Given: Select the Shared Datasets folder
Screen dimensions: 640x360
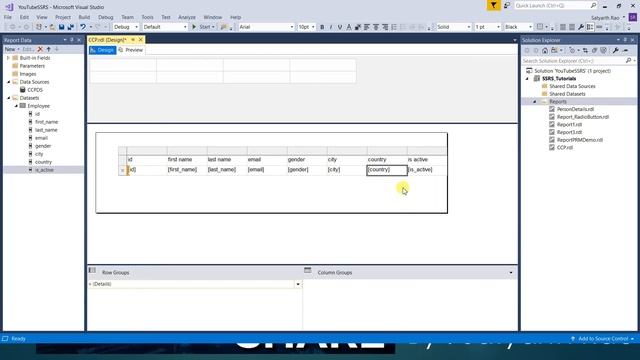Looking at the screenshot, I should point(567,94).
